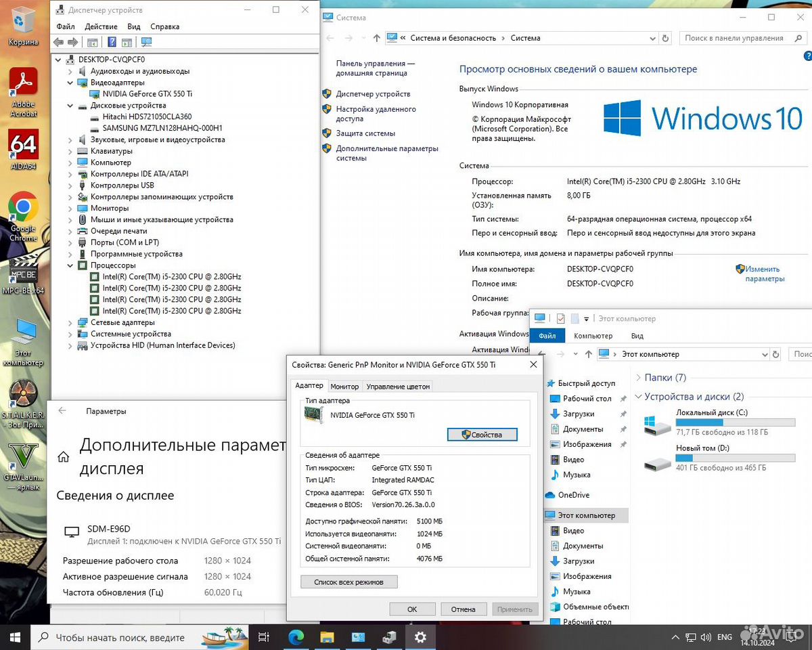Open address bar dropdown in System window
This screenshot has height=650, width=812.
652,38
